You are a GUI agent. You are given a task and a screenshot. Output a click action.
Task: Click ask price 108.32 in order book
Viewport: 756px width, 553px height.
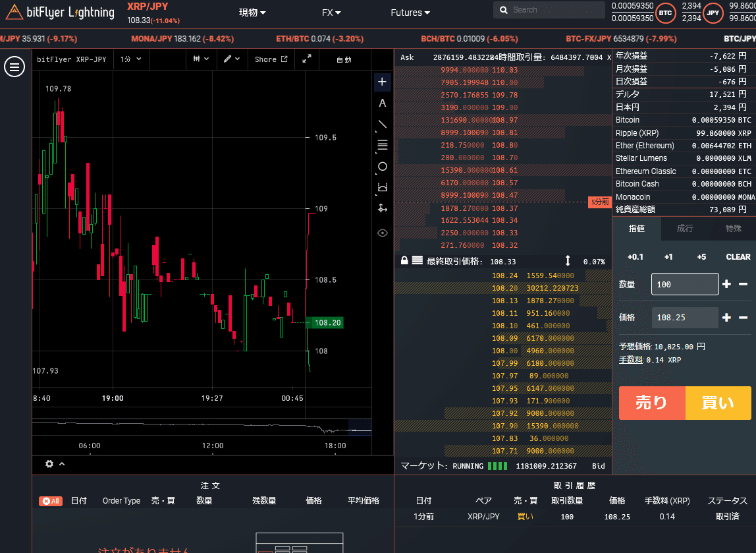click(x=505, y=245)
